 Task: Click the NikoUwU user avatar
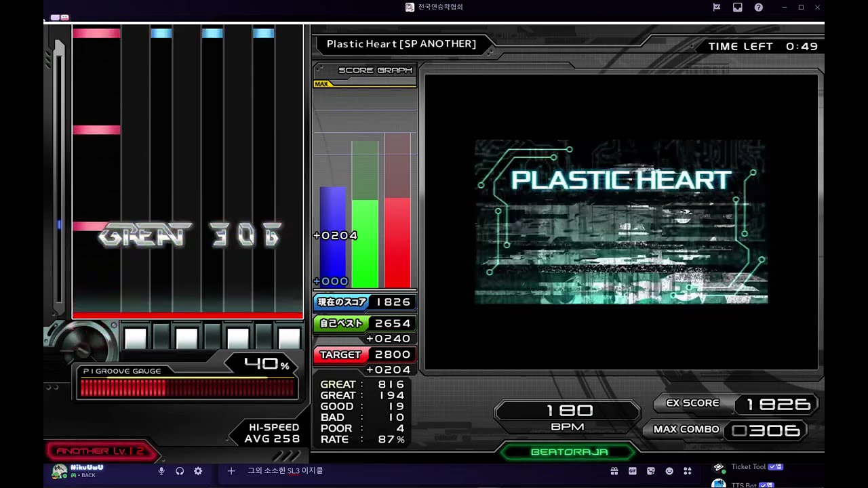60,471
